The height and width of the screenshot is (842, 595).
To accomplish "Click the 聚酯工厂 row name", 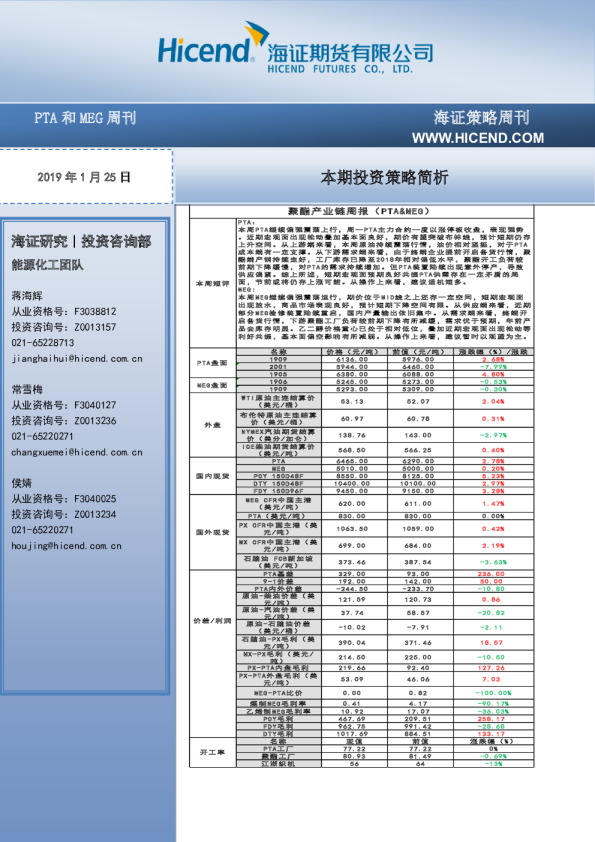I will tap(278, 756).
